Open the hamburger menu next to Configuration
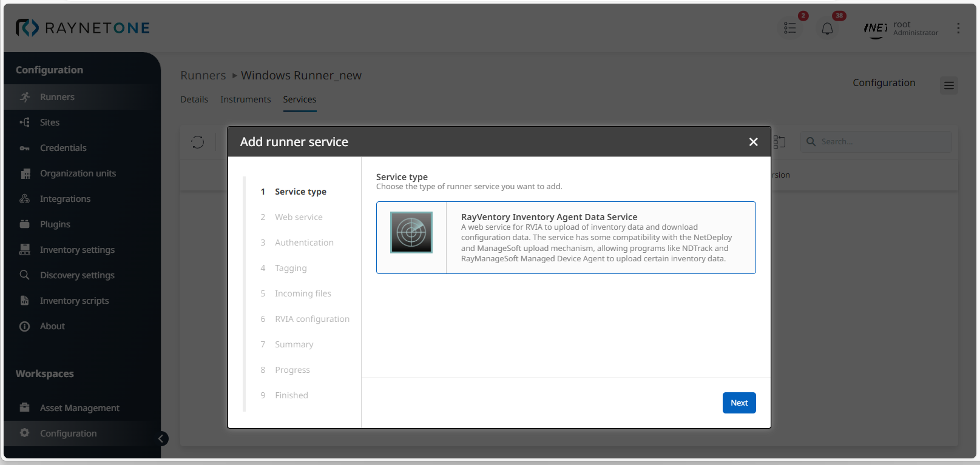The width and height of the screenshot is (980, 465). tap(949, 85)
